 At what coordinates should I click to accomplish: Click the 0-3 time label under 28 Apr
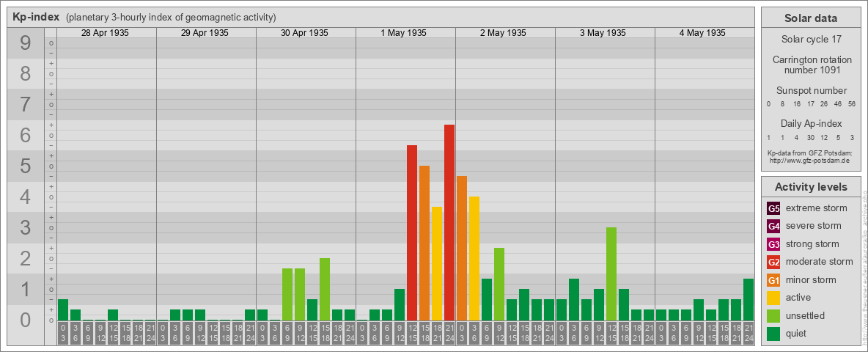(x=63, y=333)
